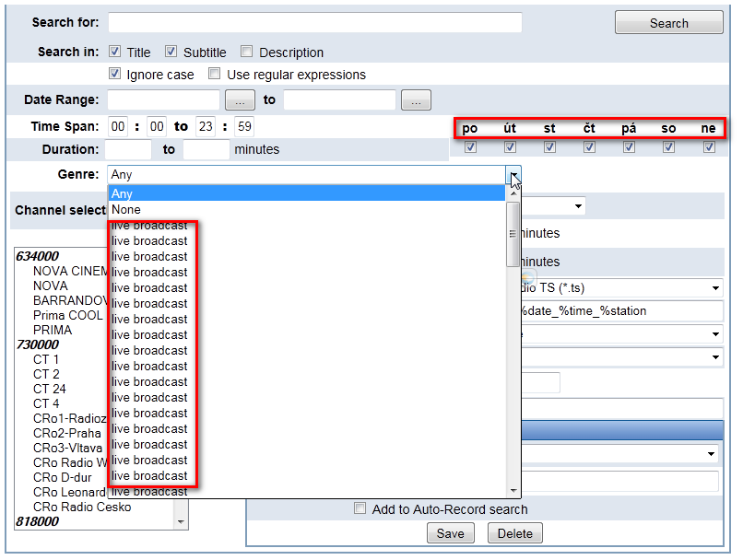Toggle Ignore case checkbox

click(x=115, y=74)
